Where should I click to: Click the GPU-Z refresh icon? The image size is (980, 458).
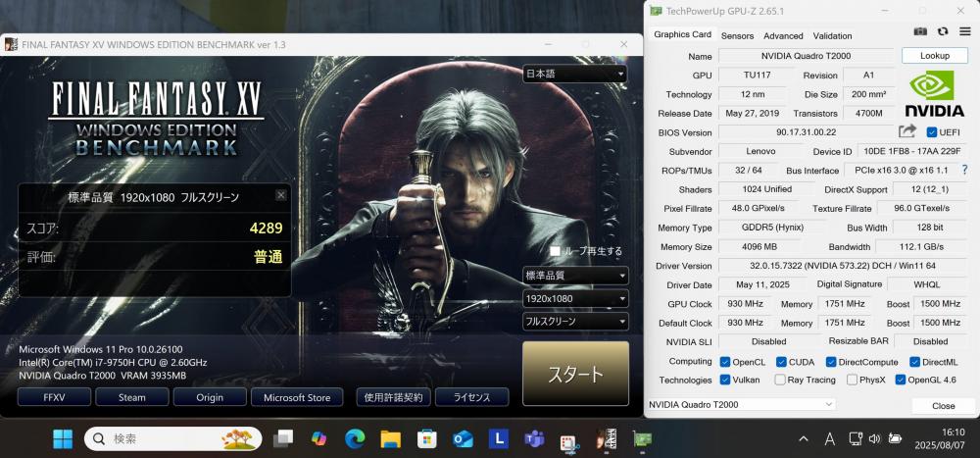943,31
